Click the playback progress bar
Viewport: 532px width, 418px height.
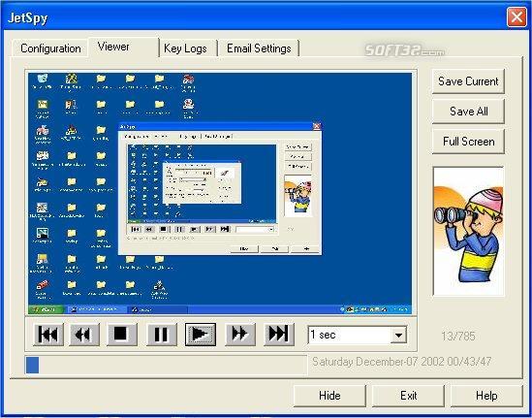166,365
